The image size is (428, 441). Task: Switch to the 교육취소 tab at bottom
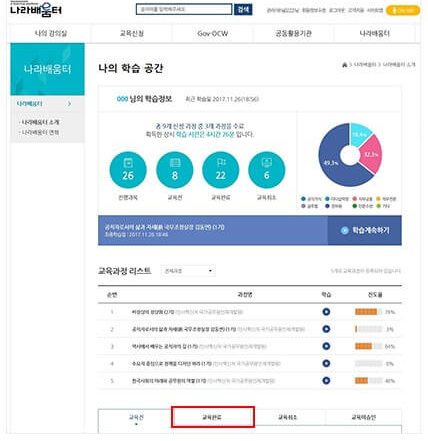[x=288, y=417]
